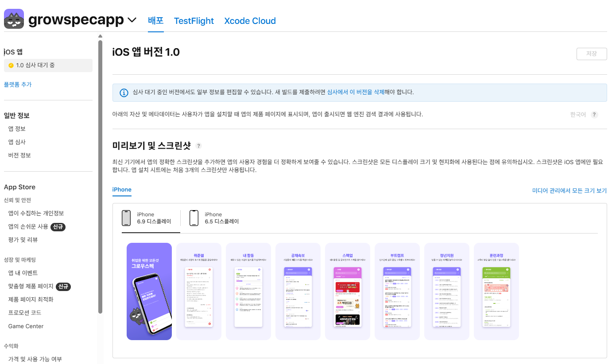Open the 한국어 language dropdown
The width and height of the screenshot is (612, 364).
point(578,115)
